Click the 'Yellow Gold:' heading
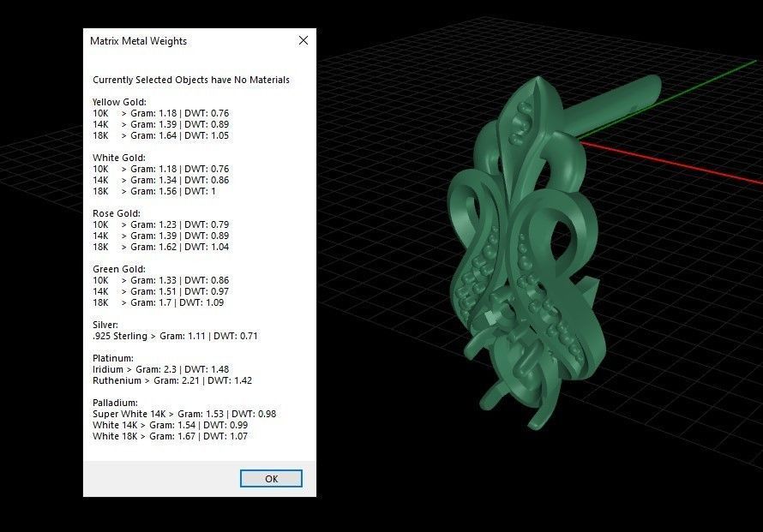 coord(119,102)
